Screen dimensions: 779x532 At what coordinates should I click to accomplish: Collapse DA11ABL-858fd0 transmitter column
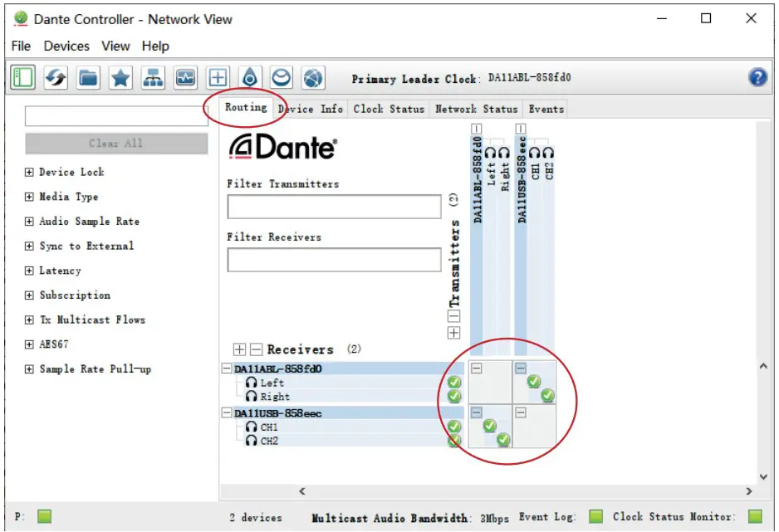coord(476,129)
